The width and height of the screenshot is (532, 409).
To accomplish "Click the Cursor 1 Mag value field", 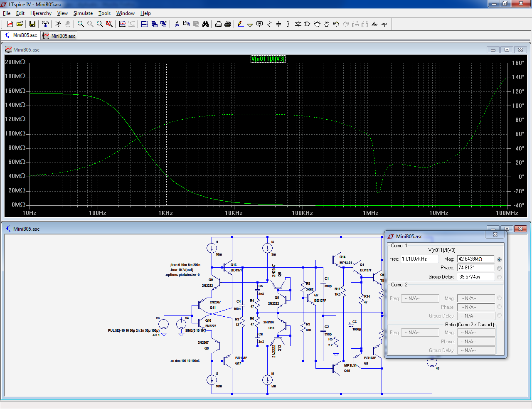I will point(475,259).
